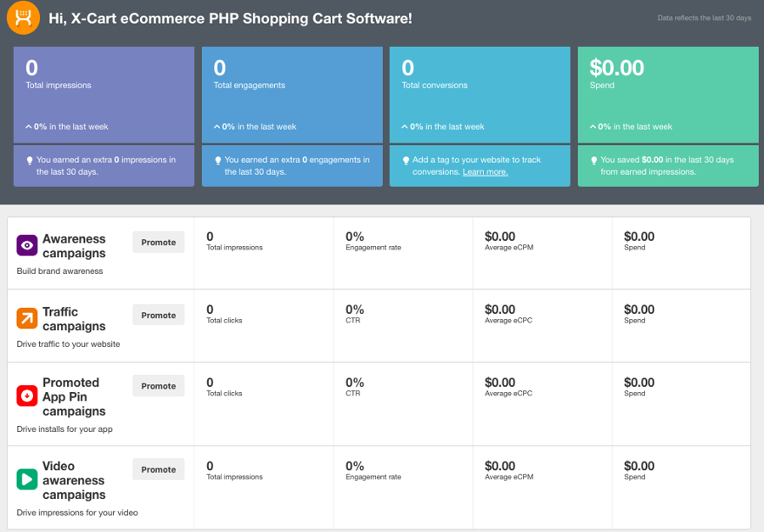Screen dimensions: 764x532
Task: Click 'Drive installs for your app' description
Action: point(65,429)
